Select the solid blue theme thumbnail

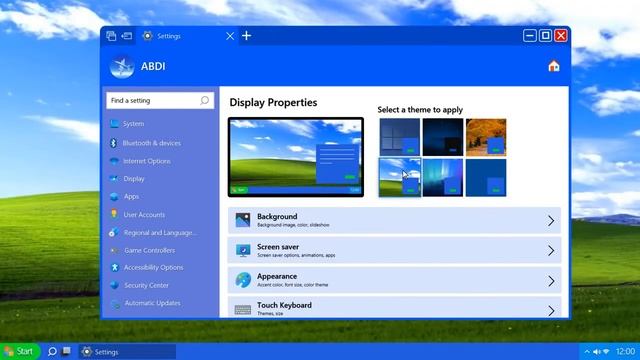pyautogui.click(x=486, y=178)
